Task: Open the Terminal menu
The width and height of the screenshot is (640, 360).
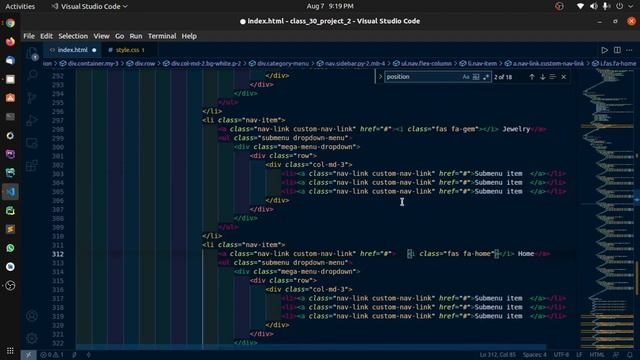Action: pyautogui.click(x=162, y=36)
